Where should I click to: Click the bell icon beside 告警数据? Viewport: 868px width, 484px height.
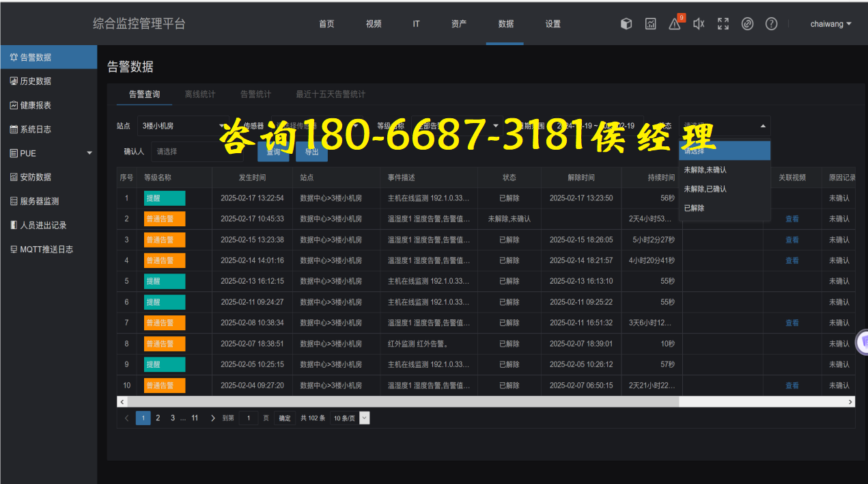click(14, 57)
